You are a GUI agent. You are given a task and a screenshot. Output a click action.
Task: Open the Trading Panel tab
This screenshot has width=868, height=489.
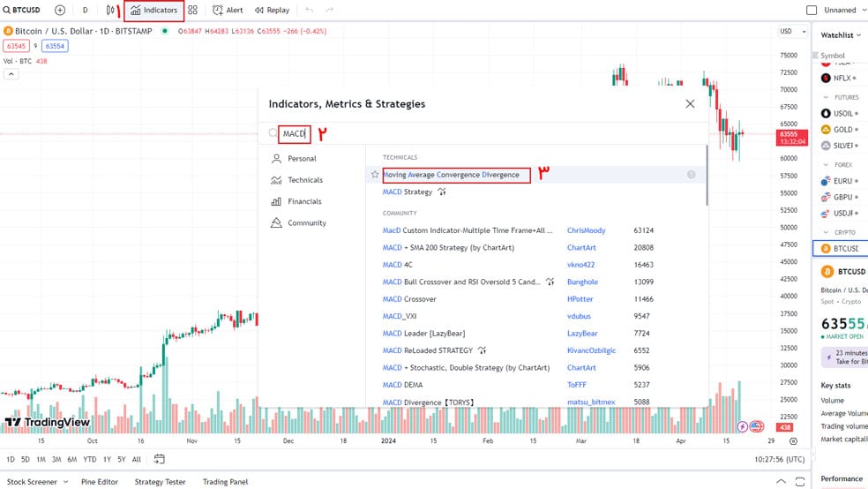pos(225,482)
